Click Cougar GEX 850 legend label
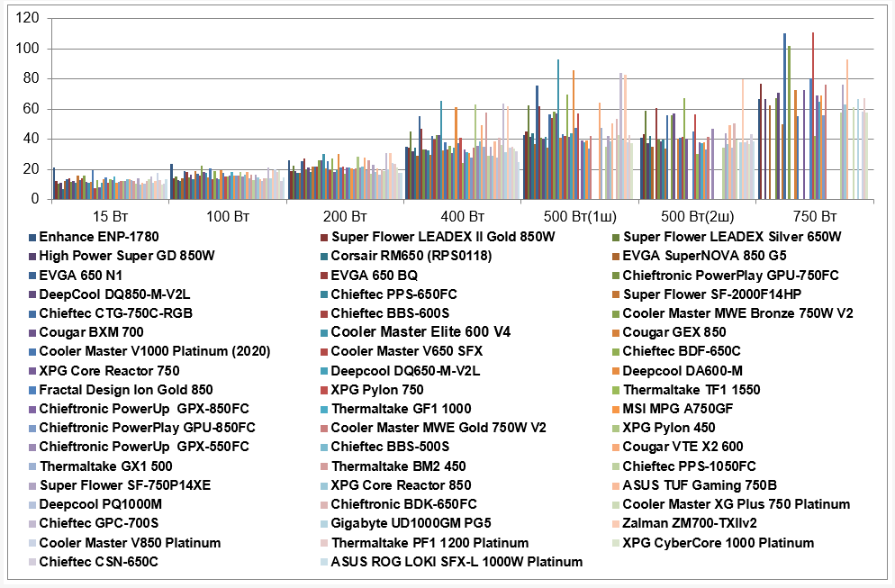This screenshot has height=588, width=895. [x=674, y=332]
